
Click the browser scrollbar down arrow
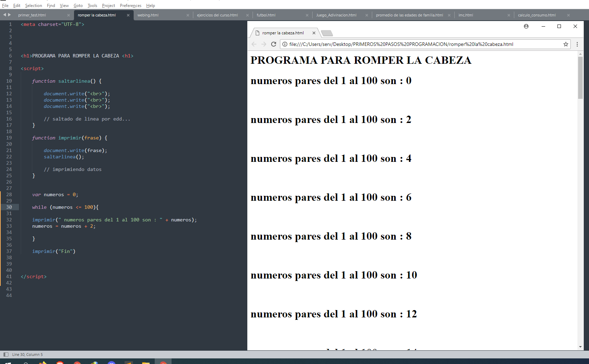[581, 347]
